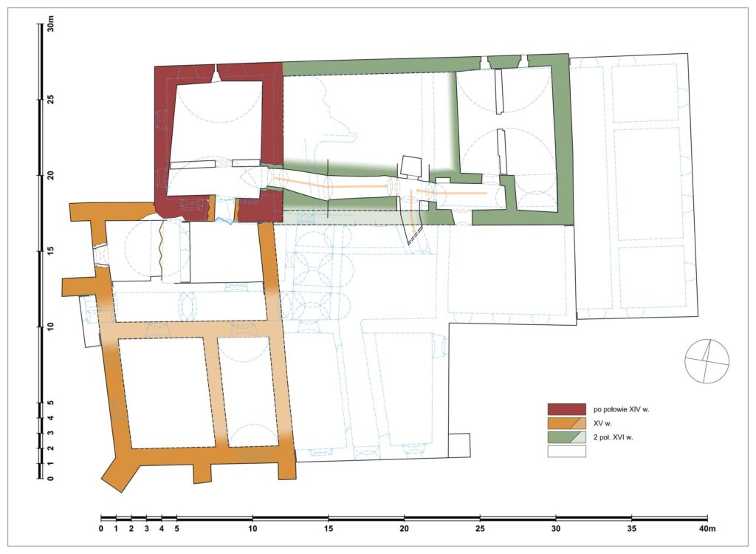Click the north arrow compass symbol

click(707, 361)
